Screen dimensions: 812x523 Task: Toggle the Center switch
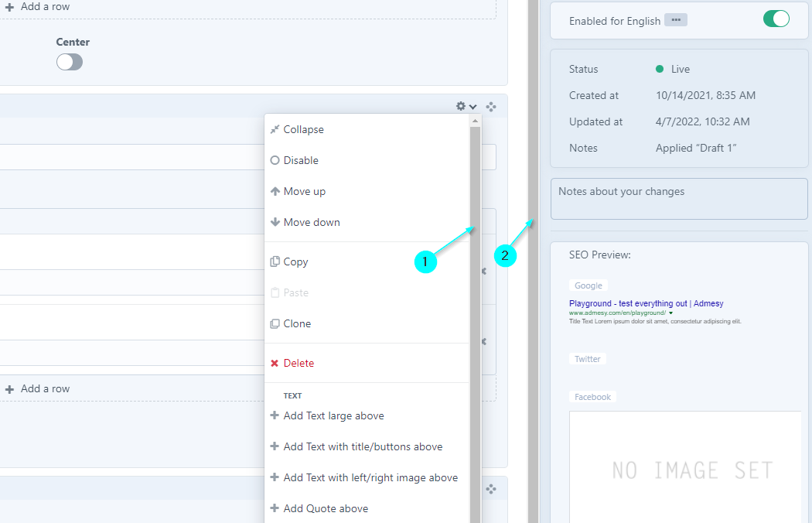tap(70, 62)
